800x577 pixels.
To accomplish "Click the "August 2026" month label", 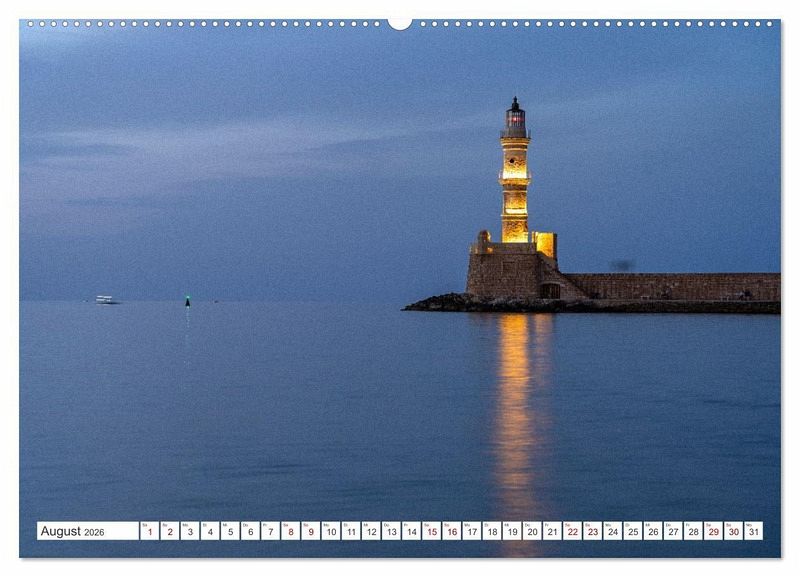I will point(72,531).
